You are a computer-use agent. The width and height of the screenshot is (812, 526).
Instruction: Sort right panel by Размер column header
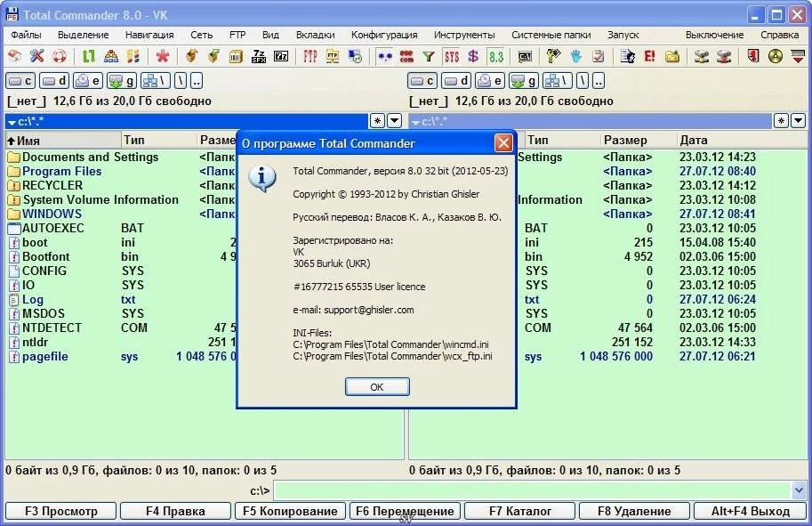pyautogui.click(x=639, y=140)
